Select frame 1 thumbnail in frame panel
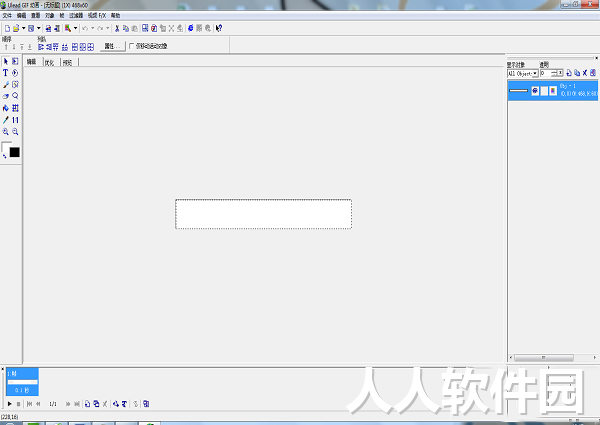 pos(22,381)
